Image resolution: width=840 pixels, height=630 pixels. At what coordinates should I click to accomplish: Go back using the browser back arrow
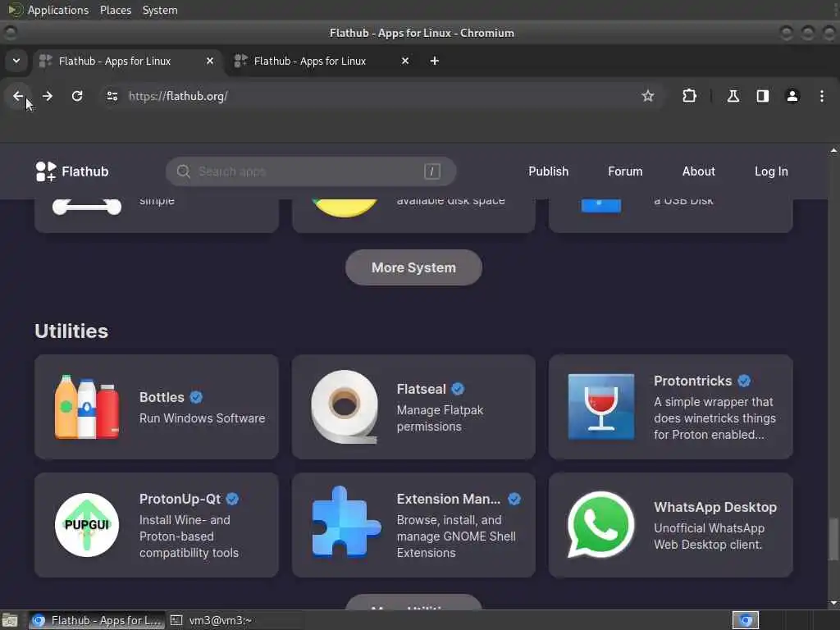(18, 96)
